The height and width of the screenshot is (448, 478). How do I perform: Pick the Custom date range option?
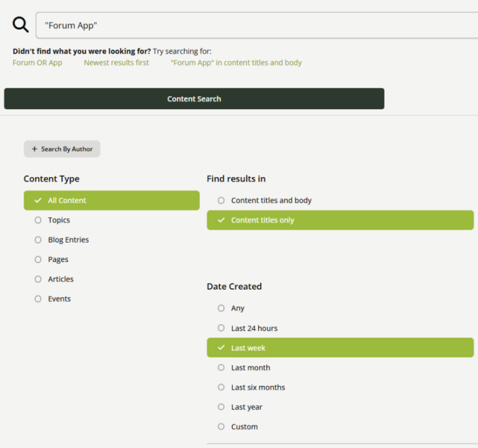(244, 427)
